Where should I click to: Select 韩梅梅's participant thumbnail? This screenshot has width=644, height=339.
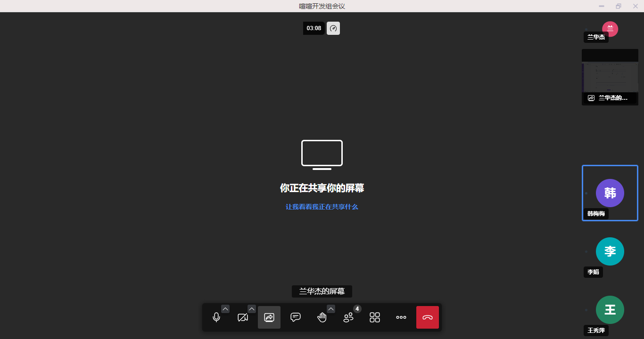(610, 193)
